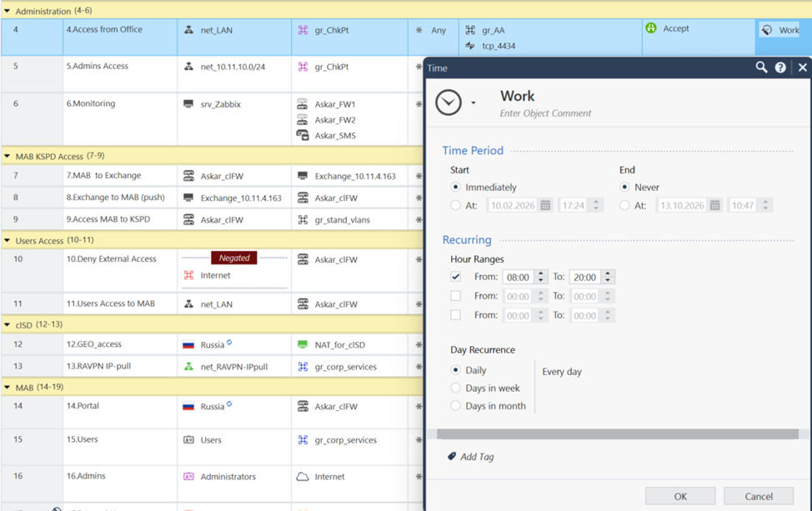The image size is (812, 511).
Task: Click the net_RAVPN-IPpull network icon
Action: pos(188,367)
